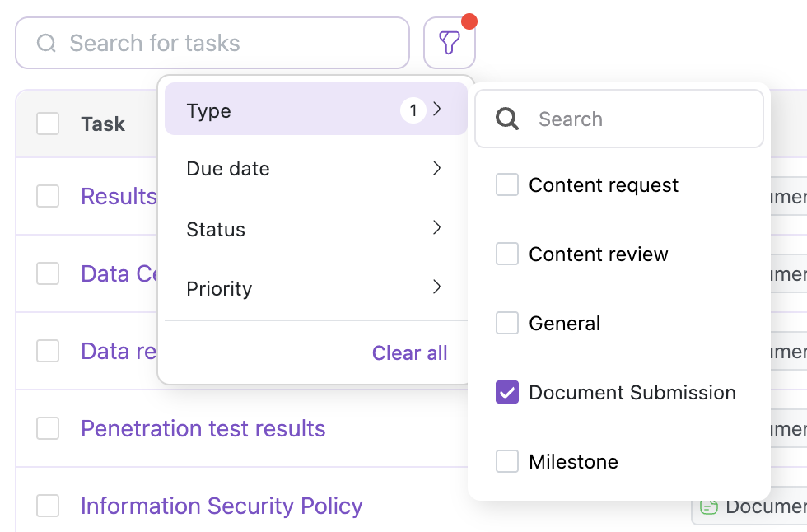This screenshot has width=807, height=532.
Task: Focus the Search for tasks field
Action: pyautogui.click(x=231, y=43)
